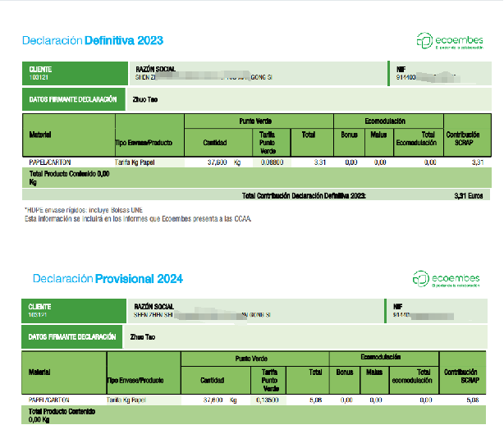504x425 pixels.
Task: Click Punto Verde total 5,08 in 2024 row
Action: tap(316, 400)
